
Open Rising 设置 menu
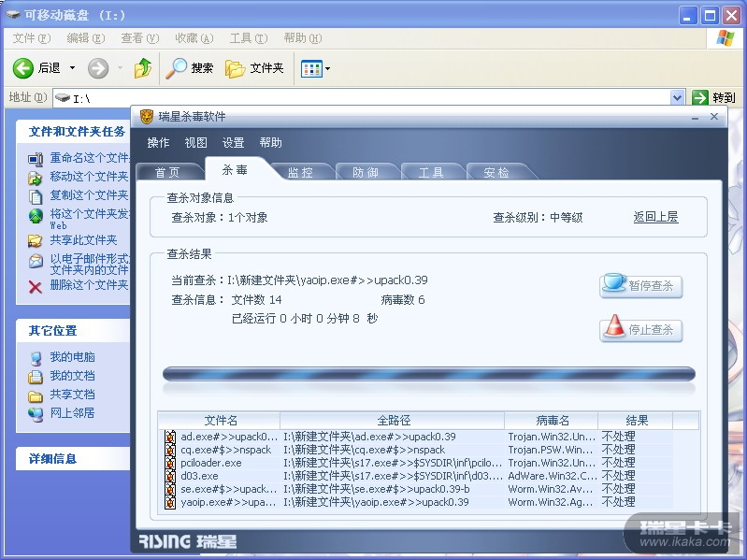[233, 143]
